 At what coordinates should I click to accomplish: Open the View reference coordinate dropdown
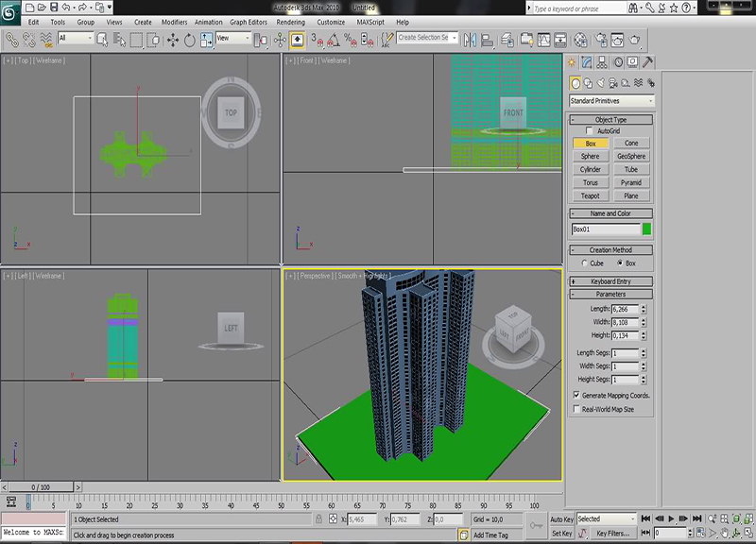tap(233, 39)
